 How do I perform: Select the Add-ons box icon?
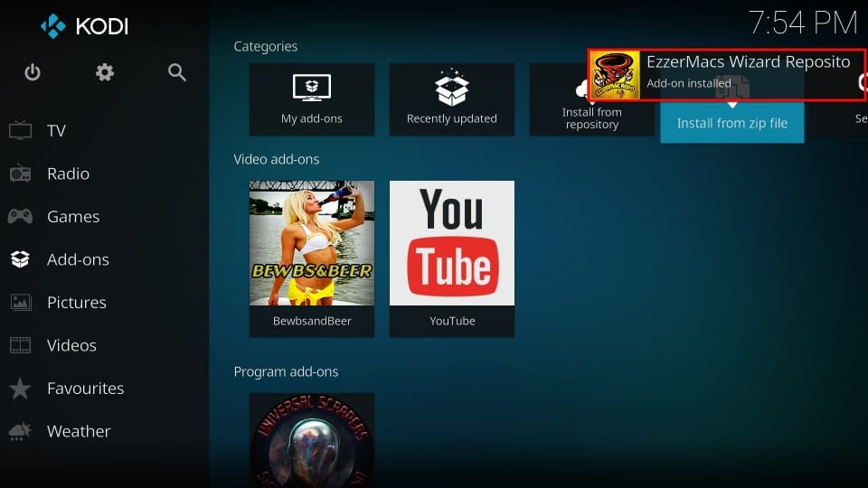pyautogui.click(x=20, y=259)
